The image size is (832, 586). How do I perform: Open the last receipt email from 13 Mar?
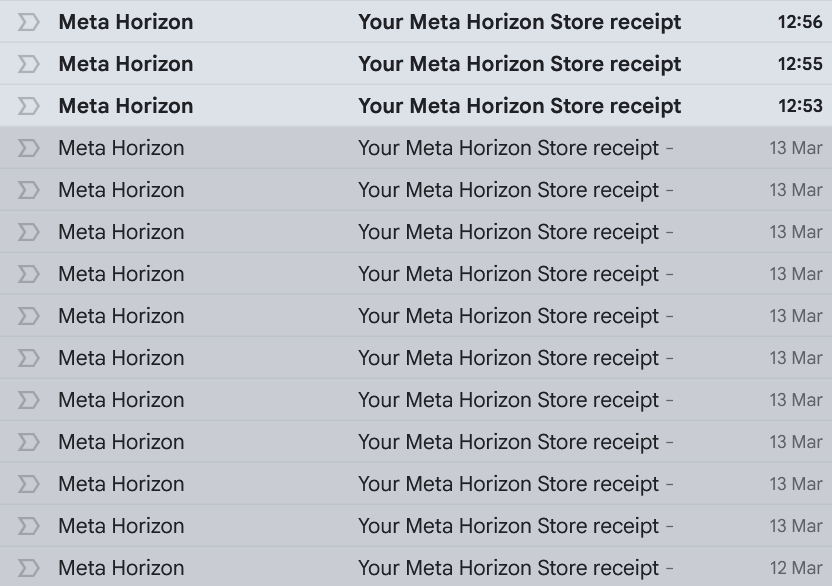click(x=508, y=526)
